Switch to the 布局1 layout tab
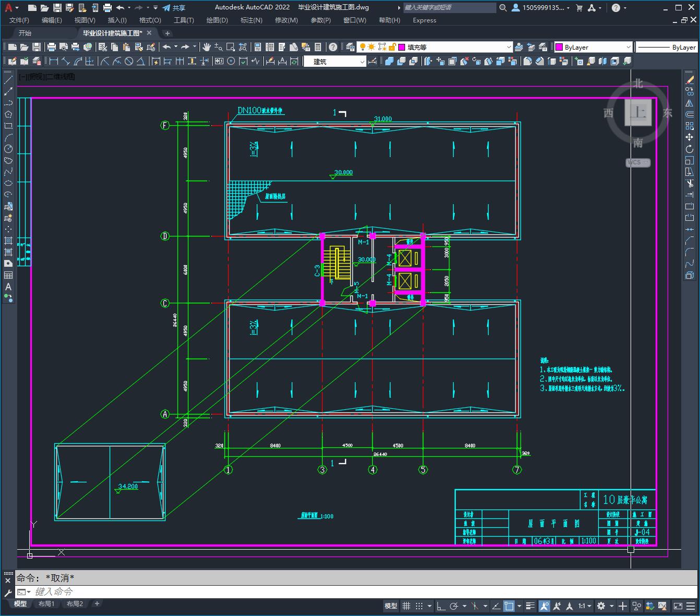 pos(46,603)
